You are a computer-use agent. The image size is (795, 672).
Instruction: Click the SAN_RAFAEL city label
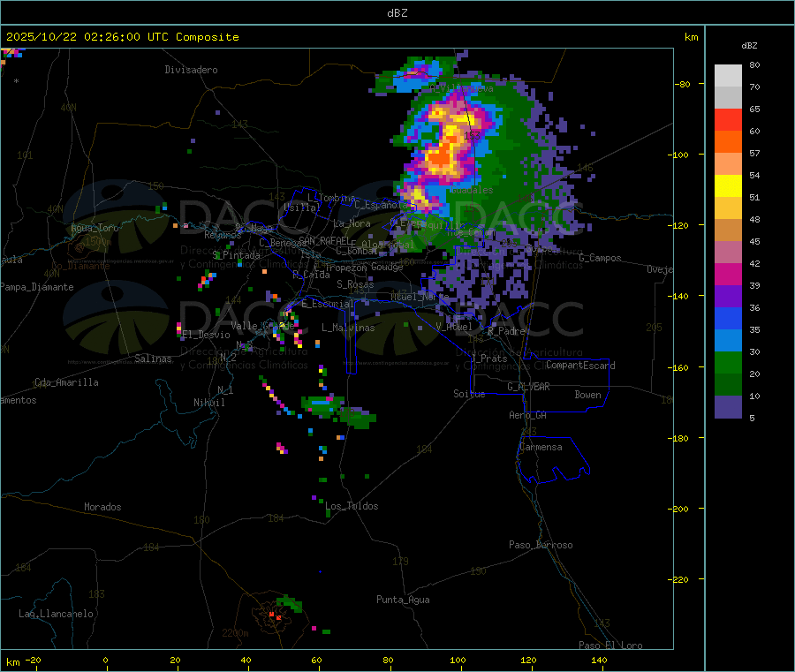click(324, 240)
